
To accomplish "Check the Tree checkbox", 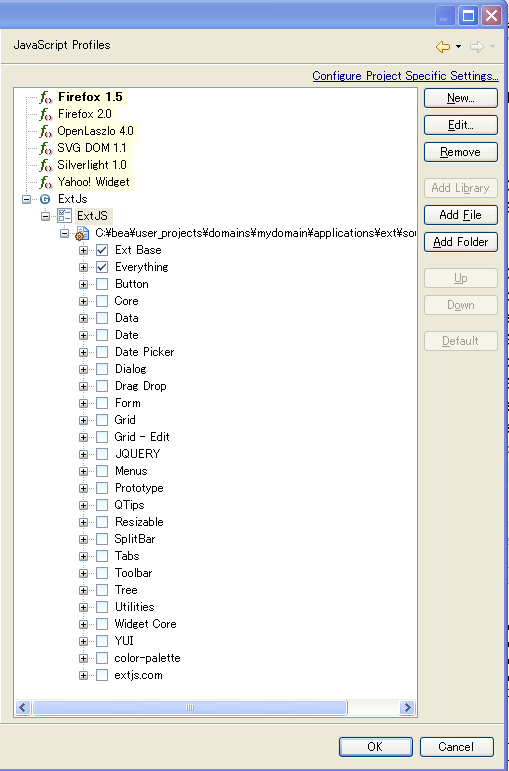I will pyautogui.click(x=102, y=590).
